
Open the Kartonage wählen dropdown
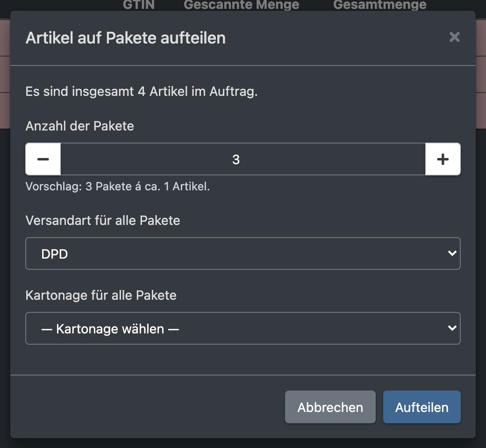coord(243,328)
